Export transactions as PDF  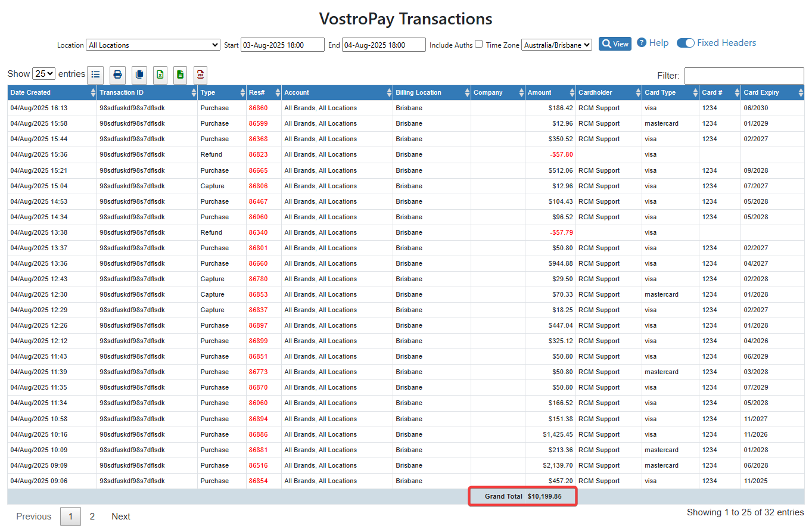201,74
